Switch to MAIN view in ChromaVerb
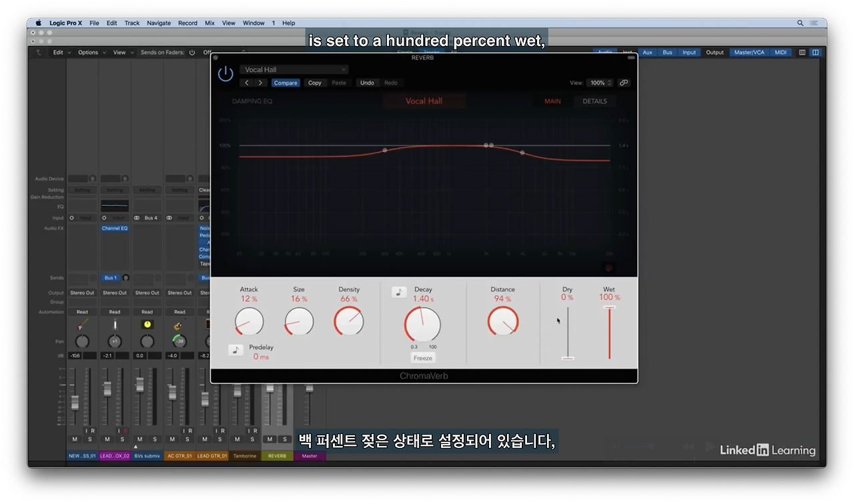 click(x=552, y=101)
